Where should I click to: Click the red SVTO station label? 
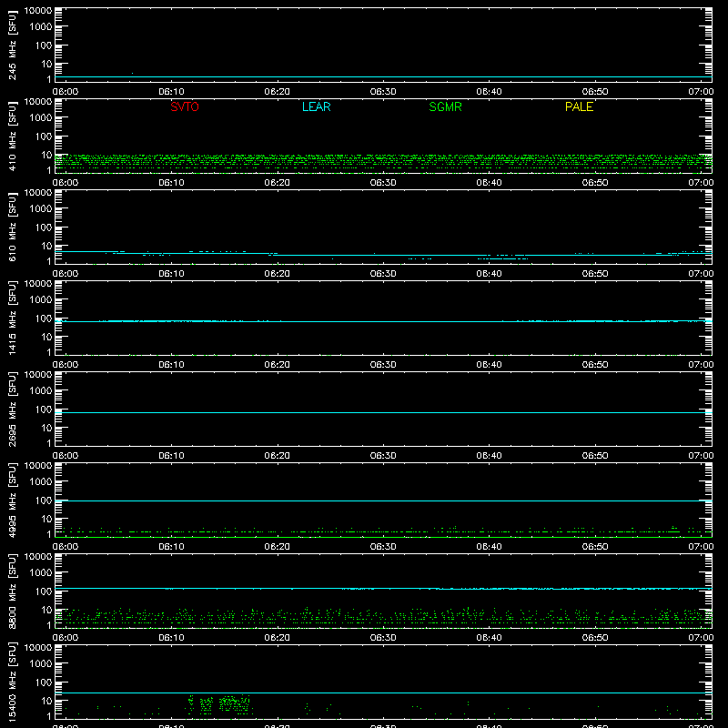tap(185, 106)
